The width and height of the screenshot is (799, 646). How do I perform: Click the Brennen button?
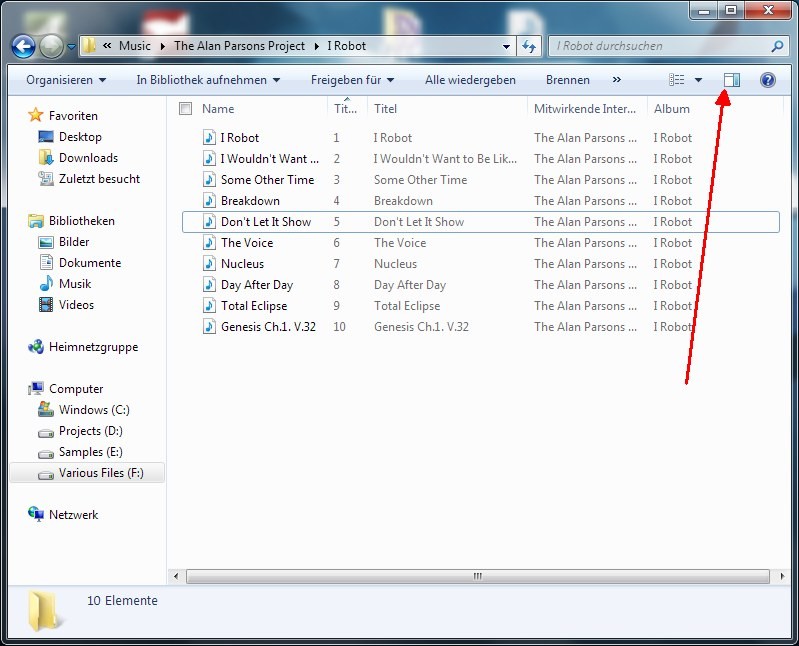(x=568, y=80)
